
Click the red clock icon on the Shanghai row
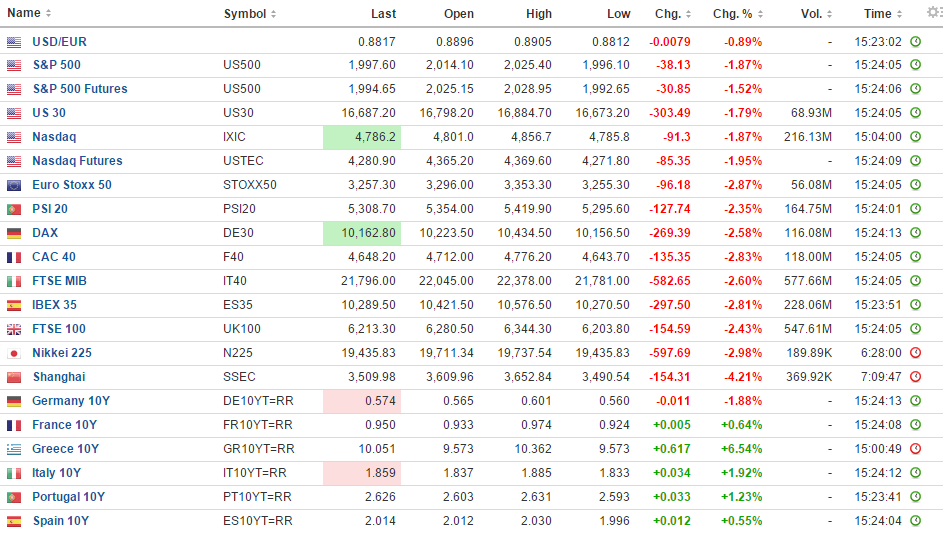915,377
